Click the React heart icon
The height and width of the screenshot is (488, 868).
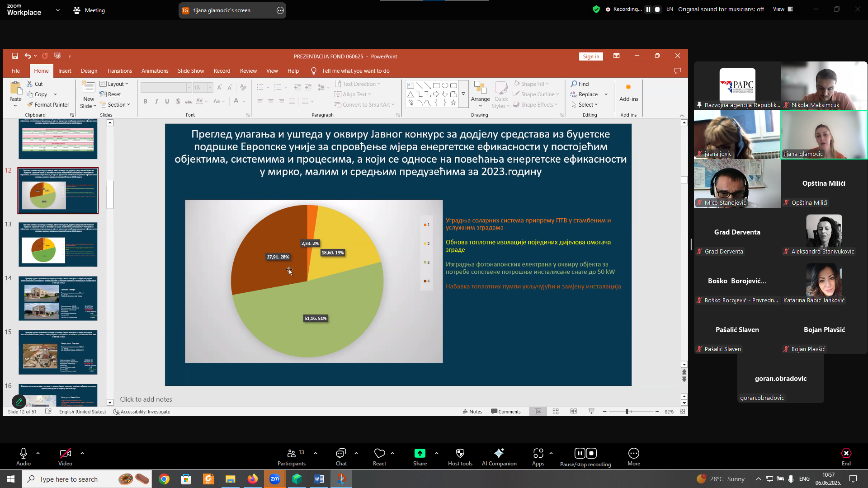coord(379,454)
